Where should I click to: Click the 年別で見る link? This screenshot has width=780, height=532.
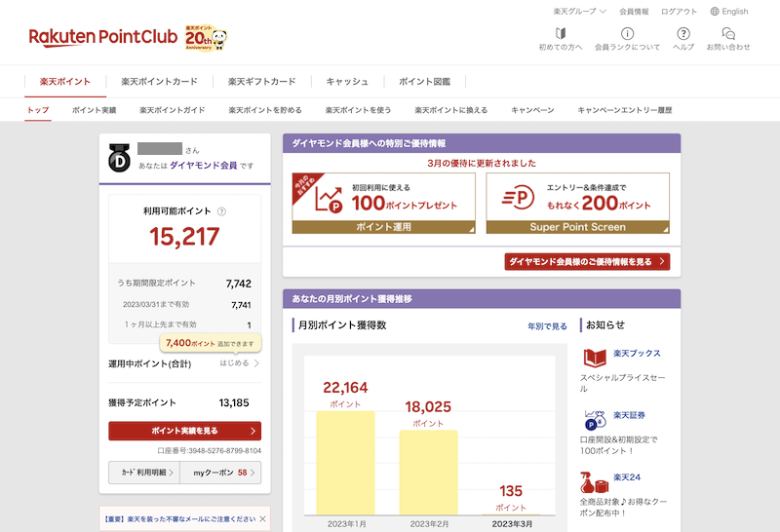pos(547,326)
